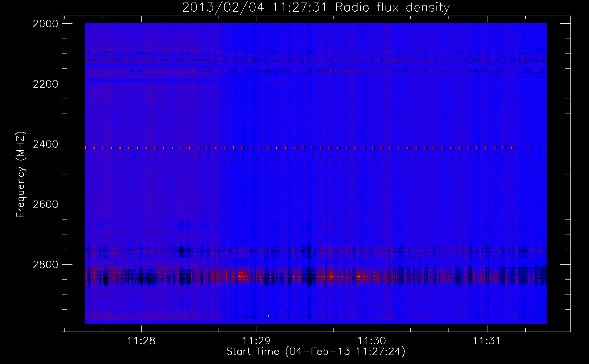Click the 2800 frequency tick label
Viewport: 589px width, 364px height.
pyautogui.click(x=45, y=264)
